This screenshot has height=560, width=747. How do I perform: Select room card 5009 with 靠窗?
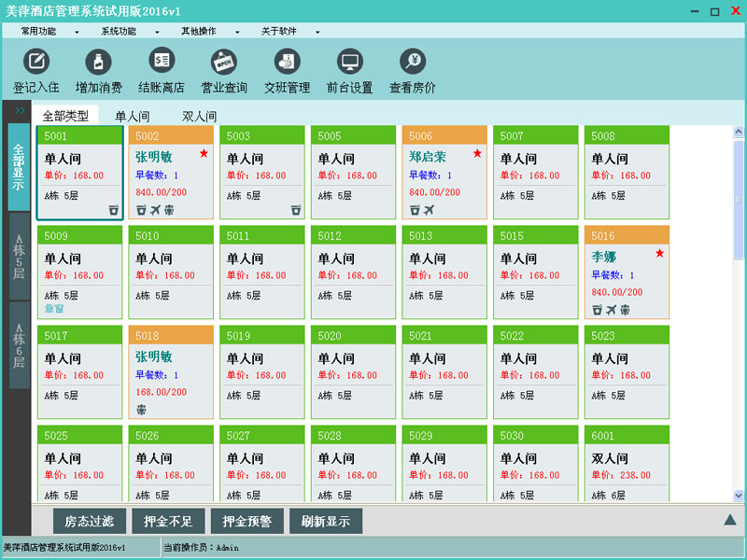click(79, 273)
